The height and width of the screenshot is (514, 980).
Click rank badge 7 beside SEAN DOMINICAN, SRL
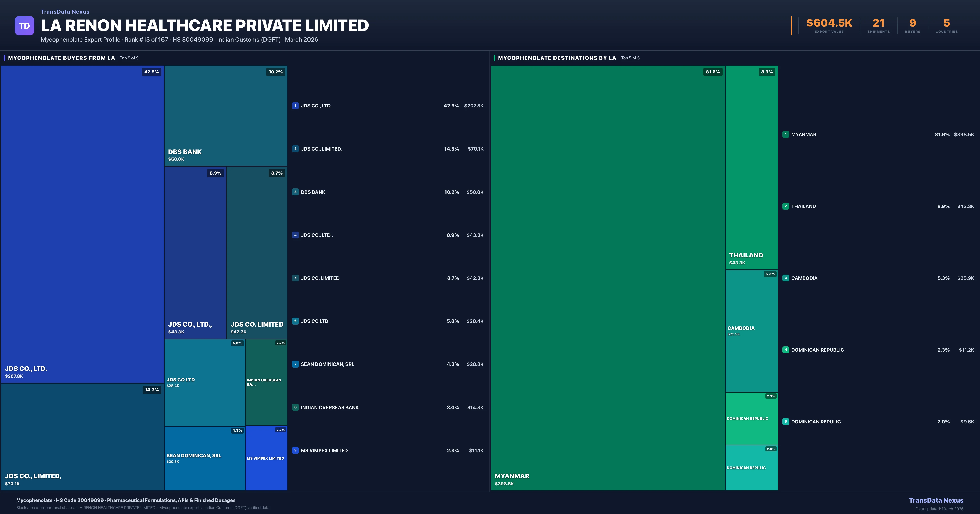point(295,364)
